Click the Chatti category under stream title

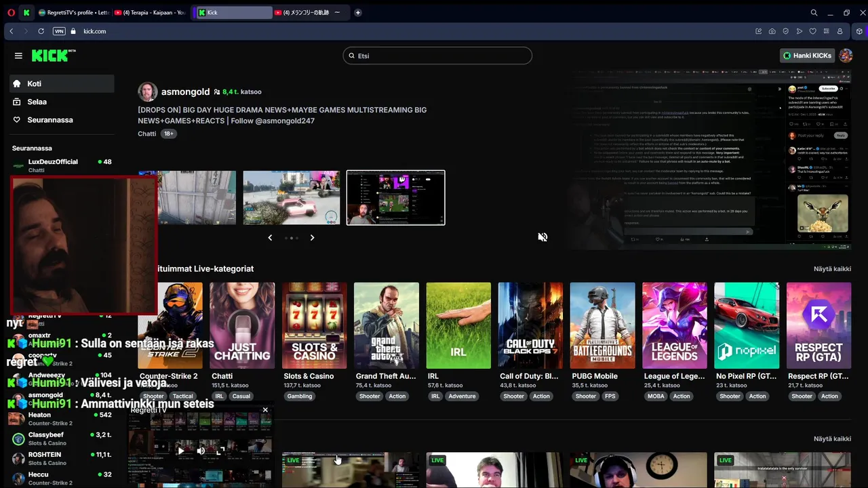[146, 134]
